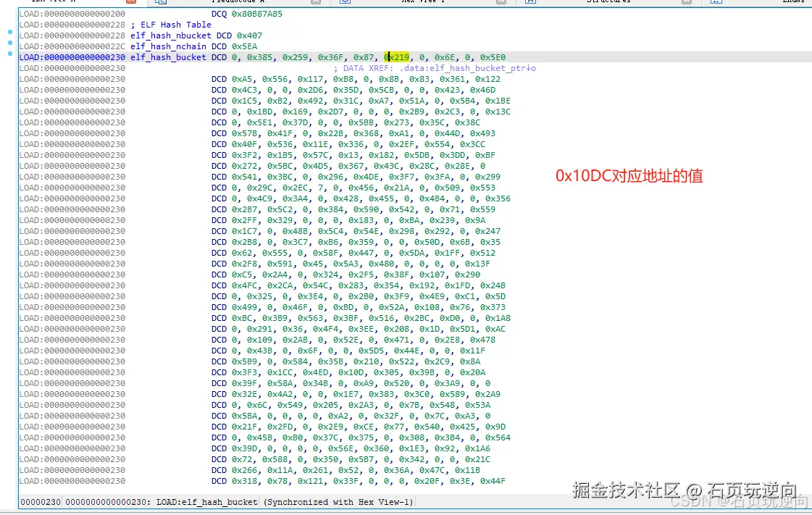This screenshot has width=812, height=515.
Task: Select value 0x53A
Action: click(x=477, y=406)
